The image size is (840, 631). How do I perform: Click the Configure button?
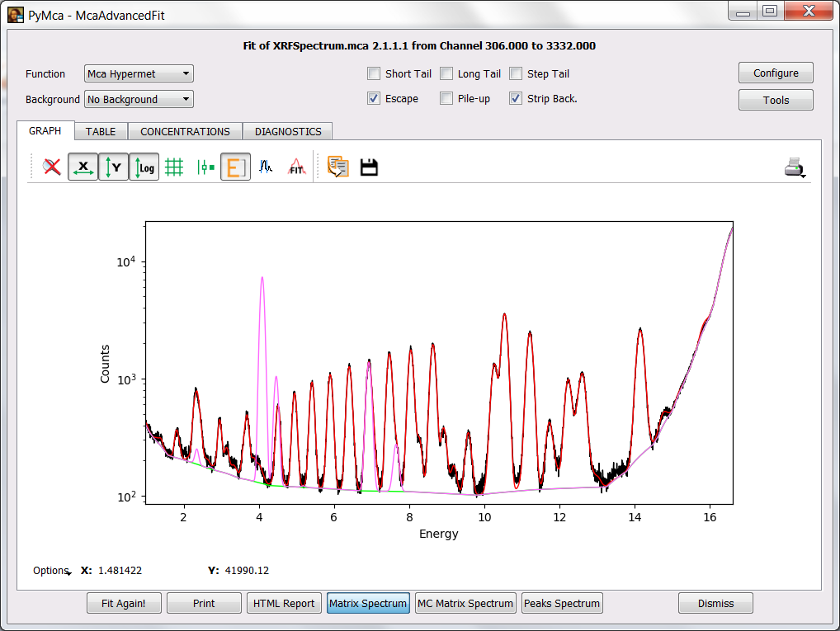coord(776,73)
